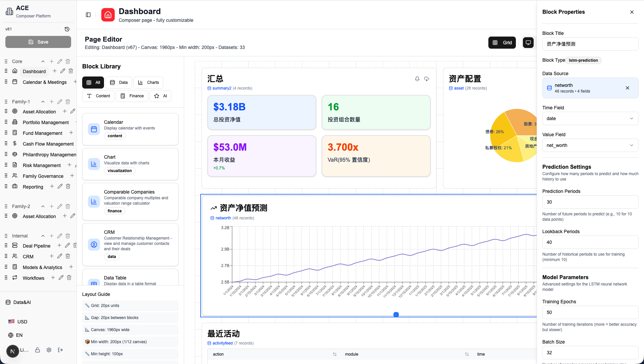
Task: Select the Charts filter tab in Block Library
Action: [149, 83]
